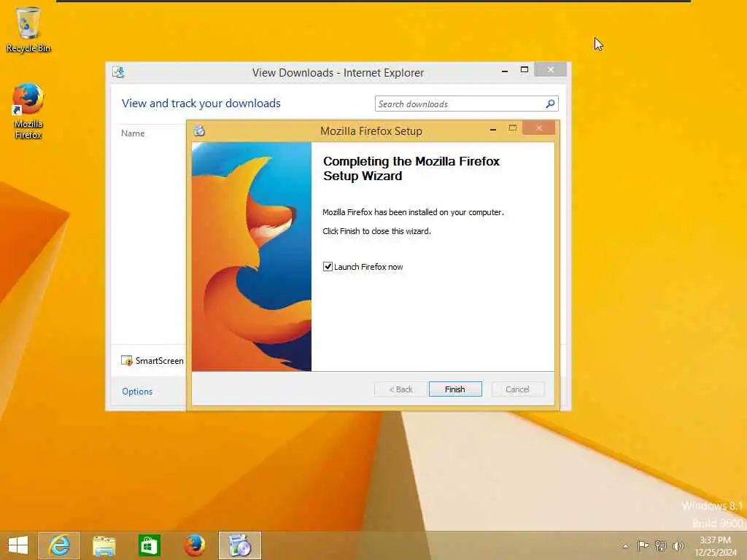Maximize the View Downloads window

click(x=524, y=69)
